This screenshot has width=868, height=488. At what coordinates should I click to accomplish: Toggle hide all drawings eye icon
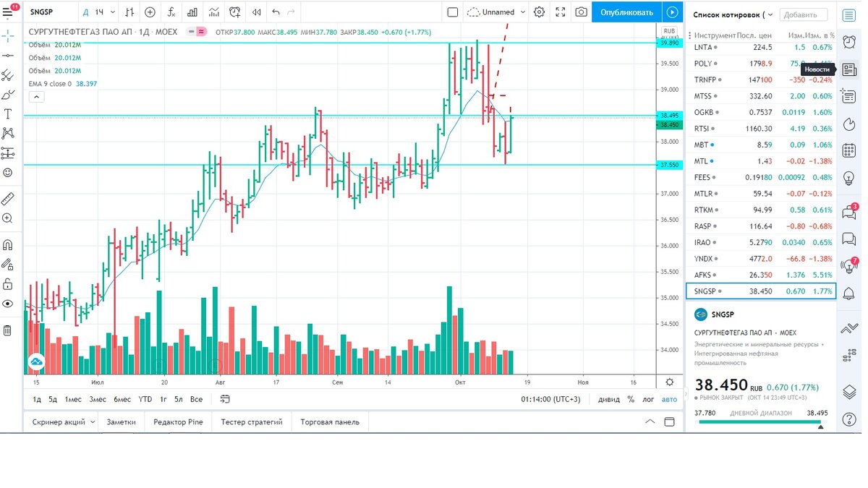[x=8, y=304]
